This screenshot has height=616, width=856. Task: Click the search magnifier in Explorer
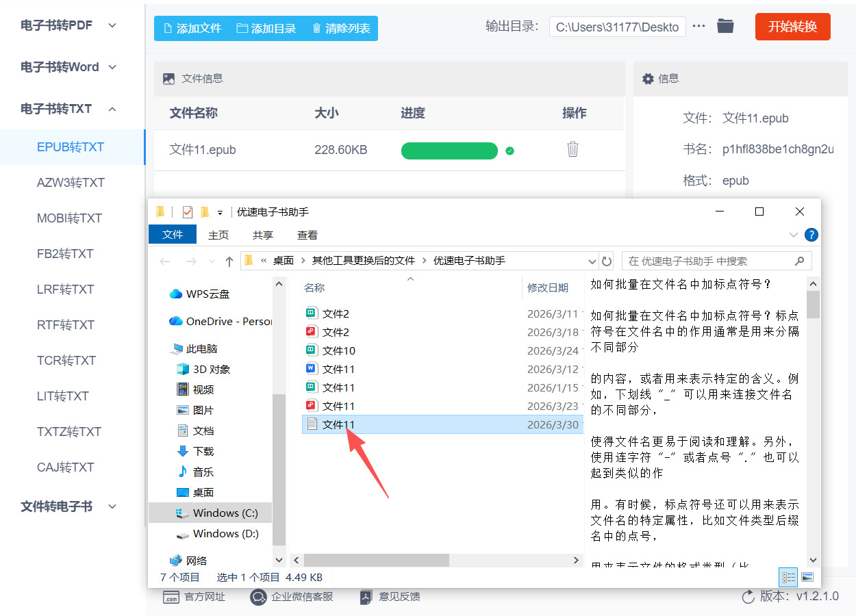pyautogui.click(x=799, y=261)
